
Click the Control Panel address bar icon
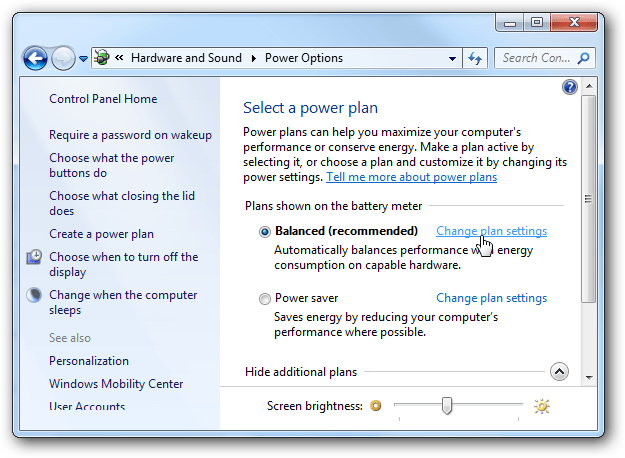102,58
